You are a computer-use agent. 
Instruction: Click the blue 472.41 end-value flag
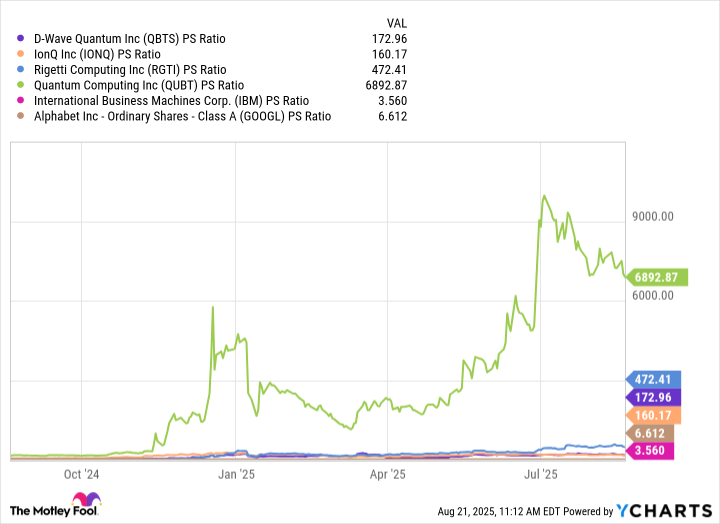(x=653, y=379)
